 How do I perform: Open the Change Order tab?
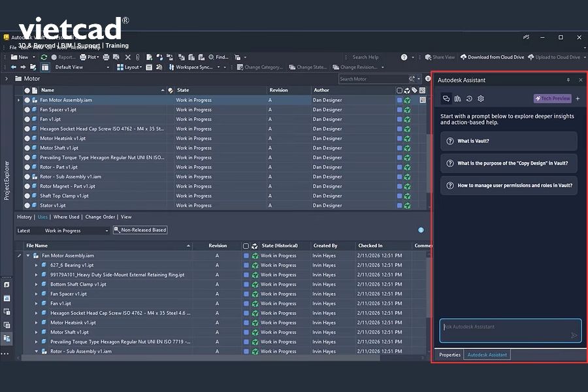[100, 217]
